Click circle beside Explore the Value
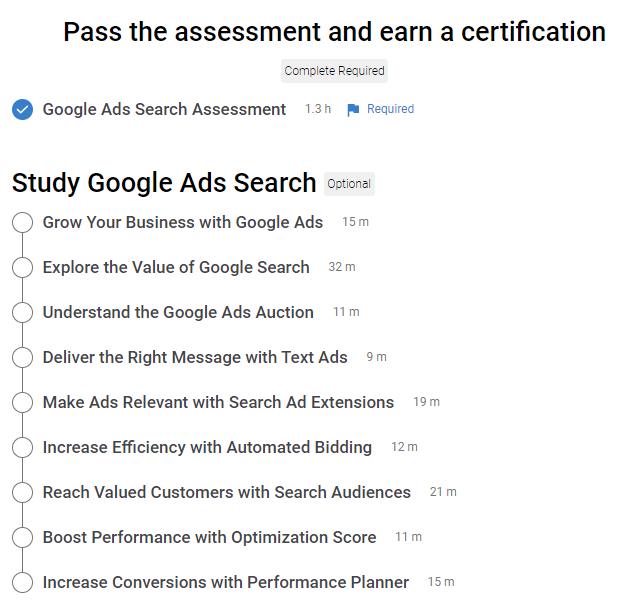Screen dimensions: 640x608 pyautogui.click(x=22, y=268)
